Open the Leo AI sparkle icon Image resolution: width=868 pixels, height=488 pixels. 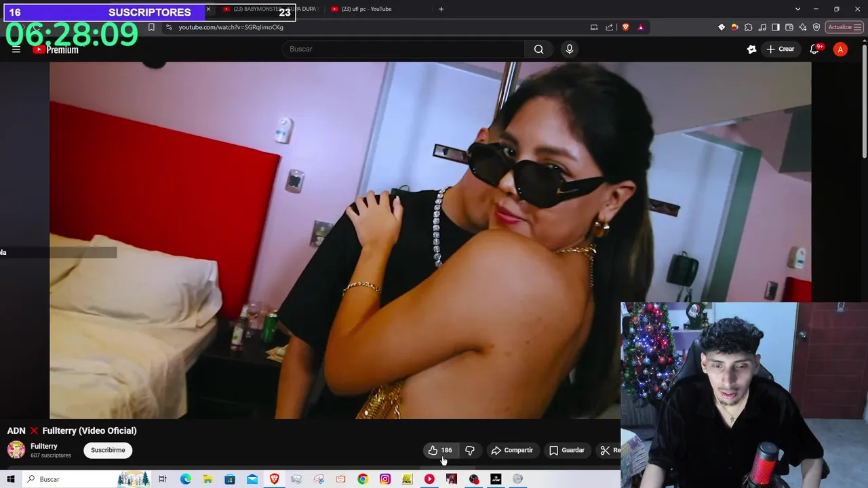803,27
